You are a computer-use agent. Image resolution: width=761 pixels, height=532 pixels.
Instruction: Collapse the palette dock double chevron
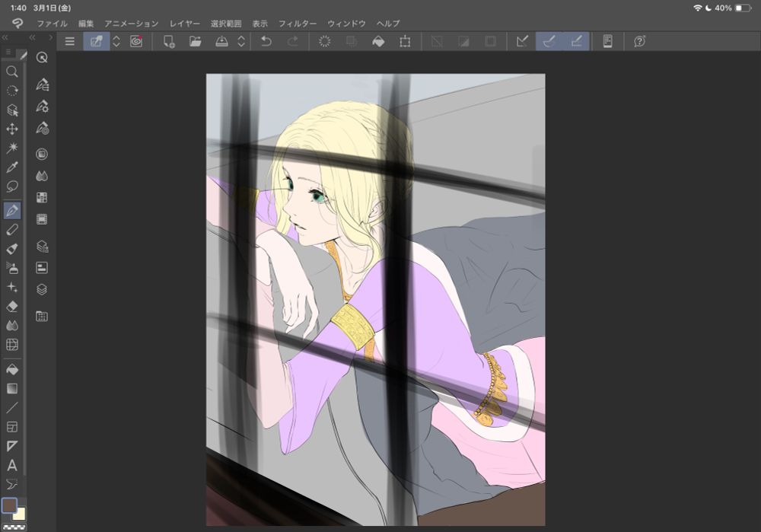[x=33, y=37]
